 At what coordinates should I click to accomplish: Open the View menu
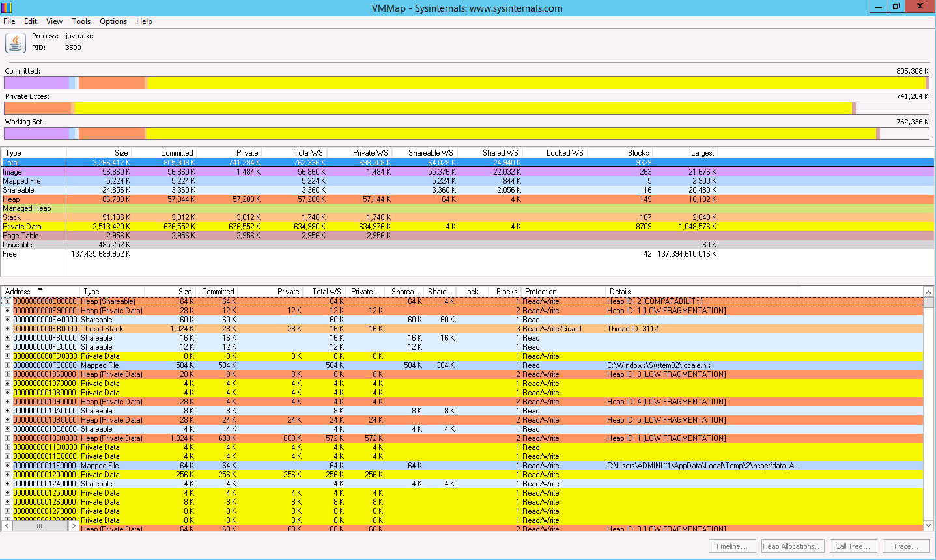click(x=54, y=21)
